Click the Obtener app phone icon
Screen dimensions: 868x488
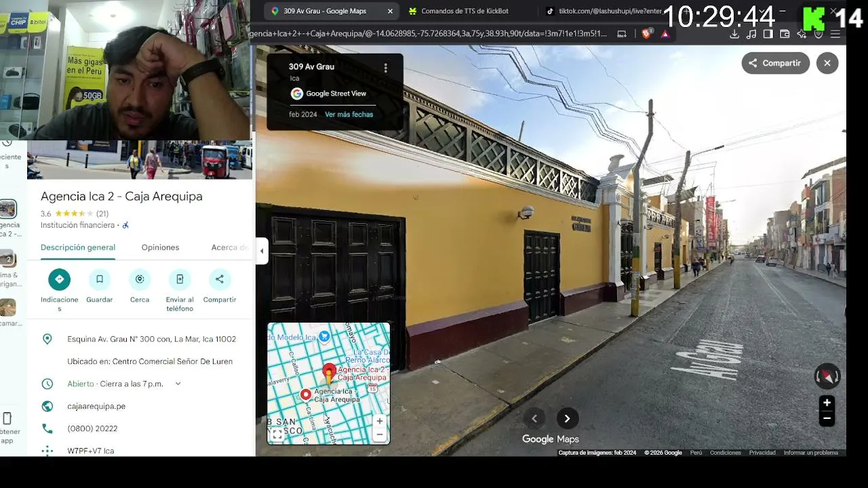coord(7,418)
